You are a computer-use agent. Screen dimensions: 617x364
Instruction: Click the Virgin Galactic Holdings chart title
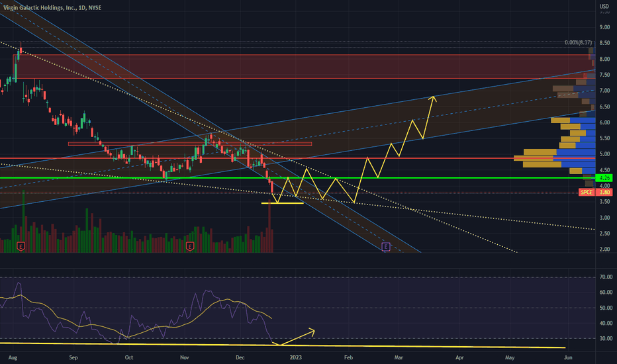pyautogui.click(x=52, y=7)
